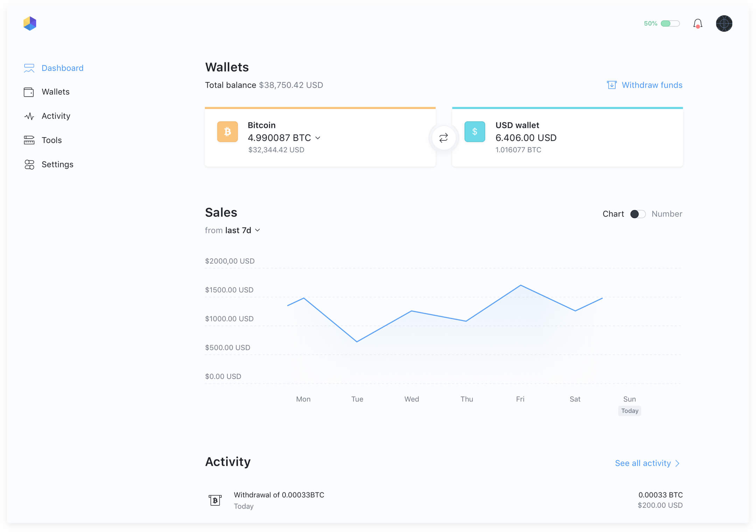The width and height of the screenshot is (756, 532).
Task: Click the Thu day label
Action: pyautogui.click(x=467, y=399)
